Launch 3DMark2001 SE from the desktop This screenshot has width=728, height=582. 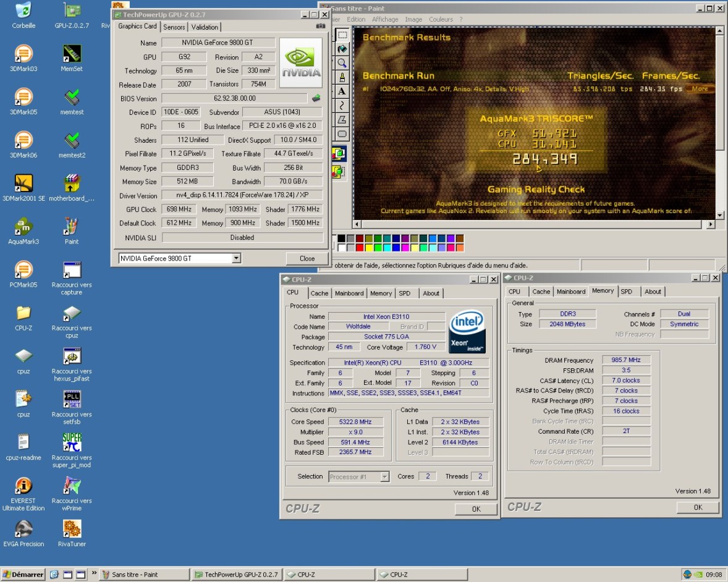point(23,187)
